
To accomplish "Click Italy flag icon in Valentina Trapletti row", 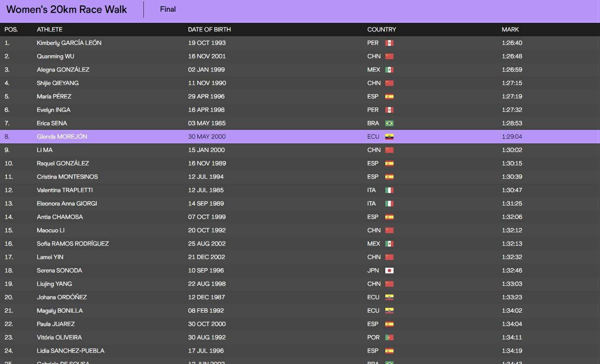I will (x=389, y=190).
